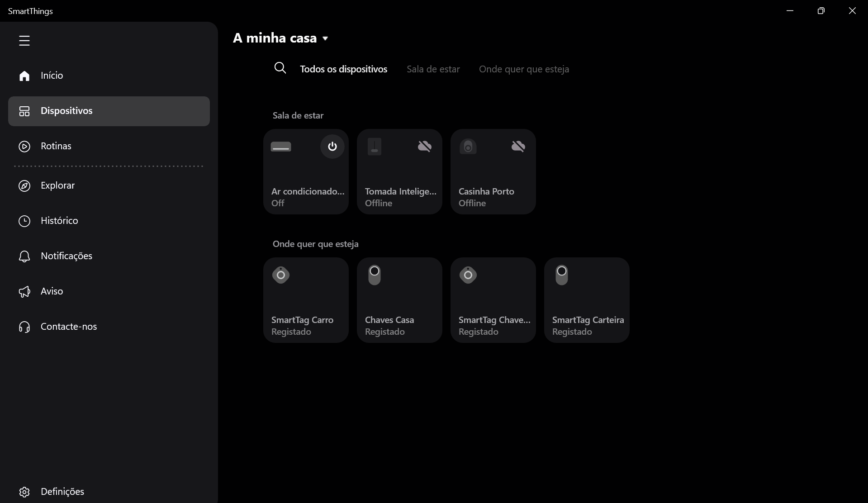
Task: Show Todos os dispositivos tab
Action: click(343, 69)
